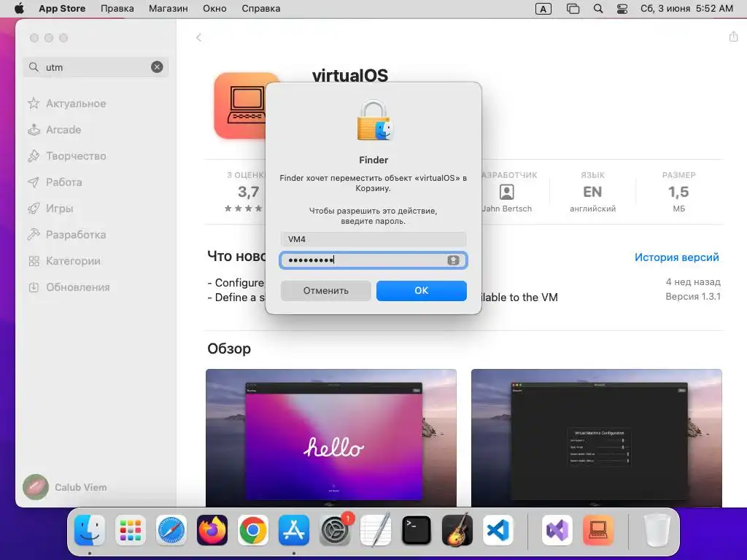
Task: Click the virtualOS app icon
Action: (x=241, y=106)
